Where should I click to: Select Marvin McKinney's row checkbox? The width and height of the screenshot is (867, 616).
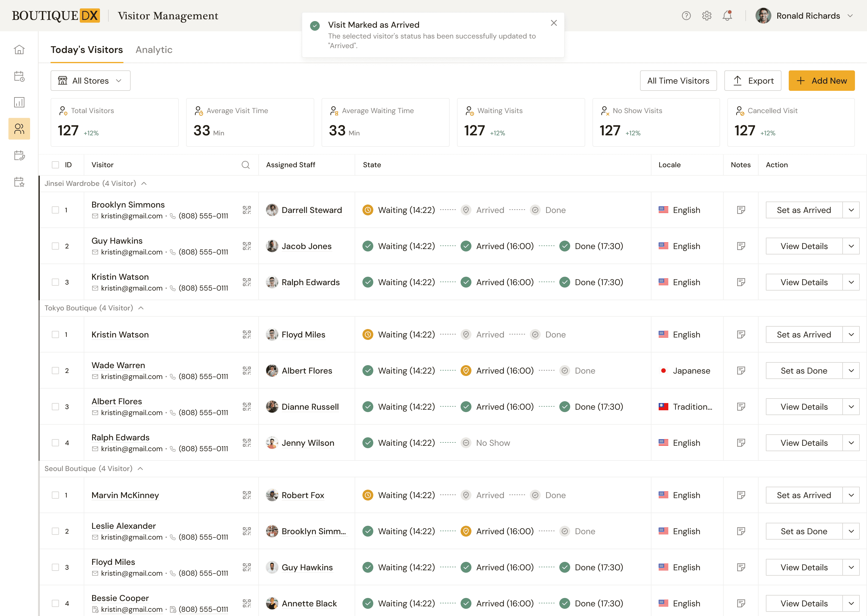coord(55,495)
